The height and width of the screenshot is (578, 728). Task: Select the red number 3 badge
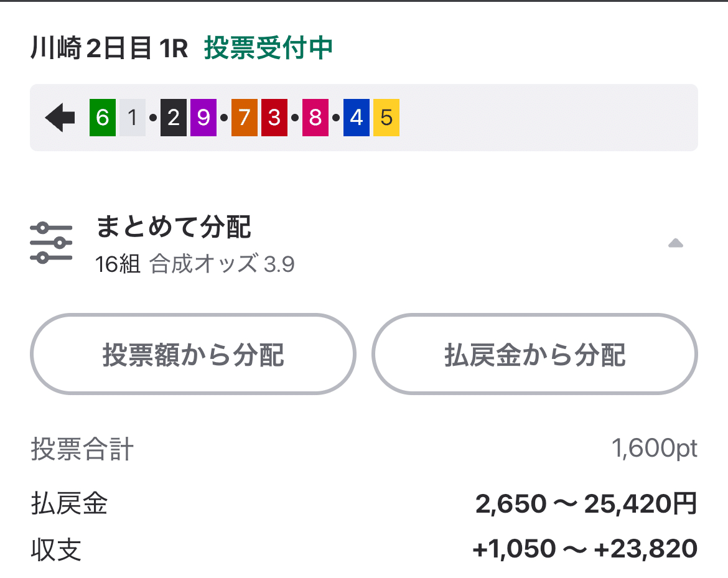274,118
